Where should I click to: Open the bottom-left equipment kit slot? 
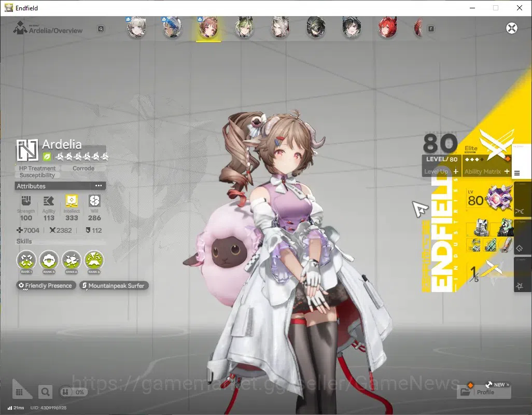click(474, 245)
